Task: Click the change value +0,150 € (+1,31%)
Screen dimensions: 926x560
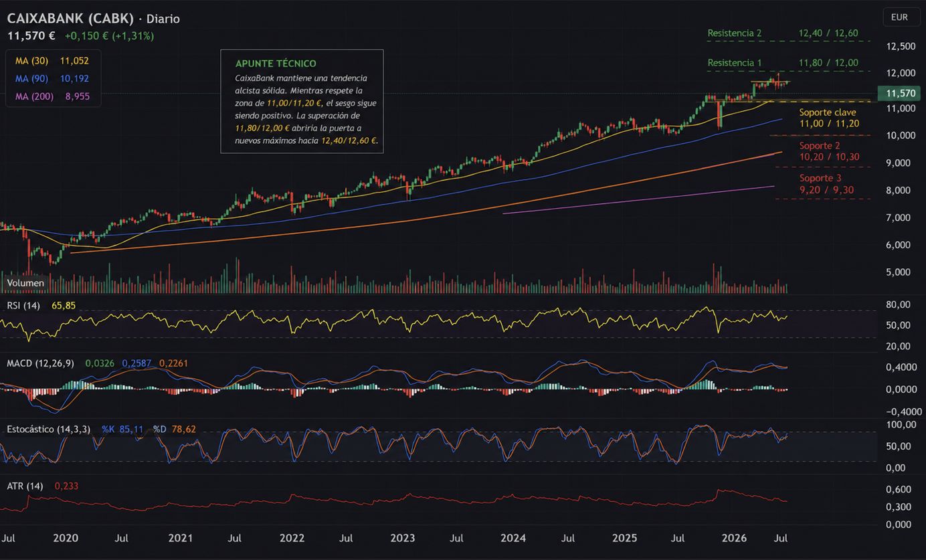Action: click(110, 35)
